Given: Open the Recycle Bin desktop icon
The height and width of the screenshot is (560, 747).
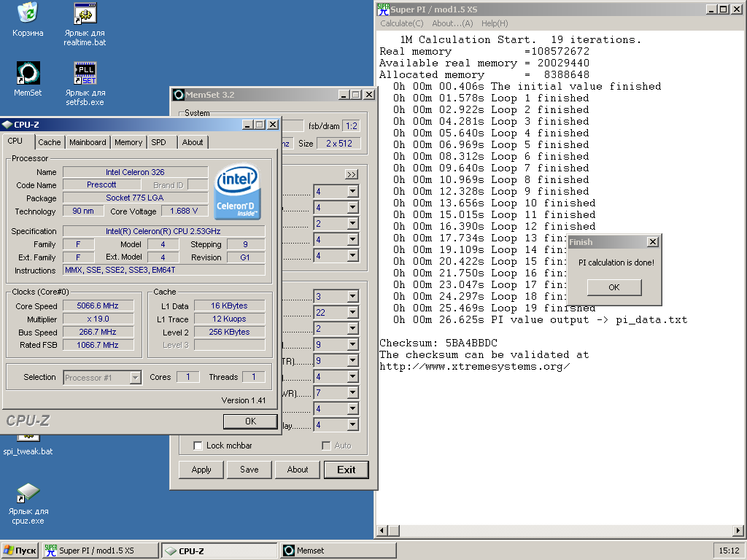Looking at the screenshot, I should [28, 13].
